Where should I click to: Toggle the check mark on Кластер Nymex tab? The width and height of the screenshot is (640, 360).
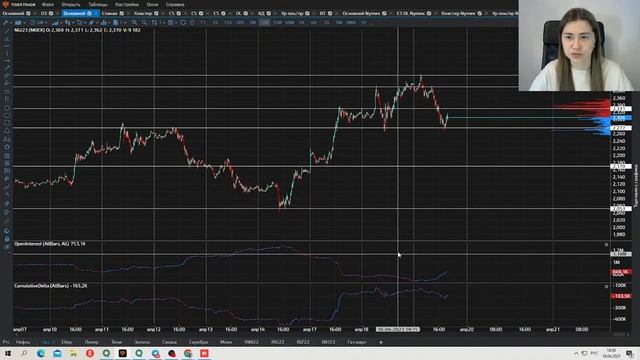pyautogui.click(x=480, y=13)
